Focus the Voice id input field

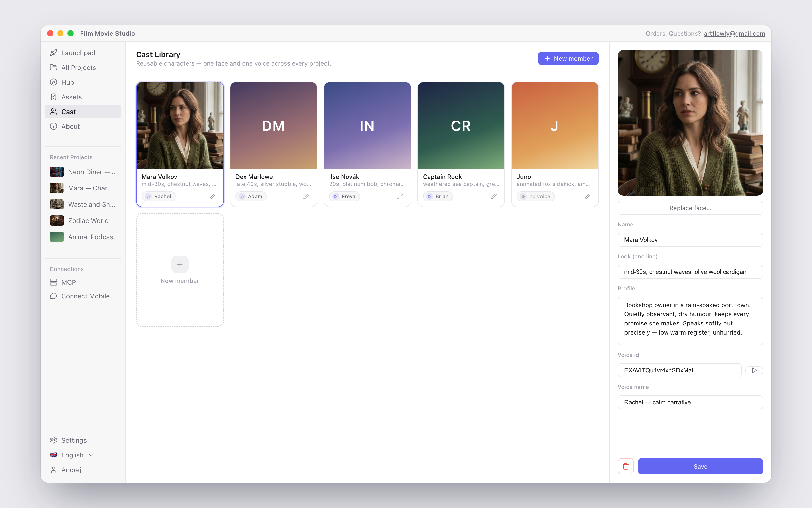click(680, 370)
